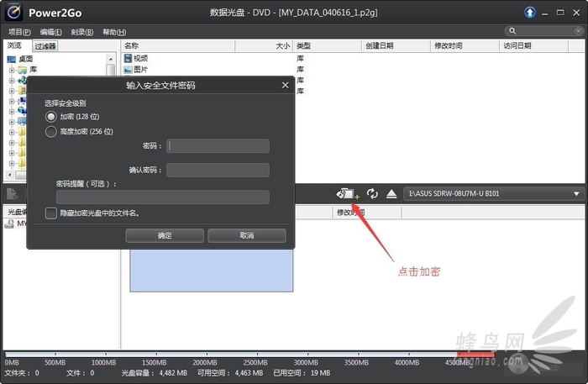The width and height of the screenshot is (588, 384).
Task: Open the 刻录(B) menu
Action: point(82,32)
